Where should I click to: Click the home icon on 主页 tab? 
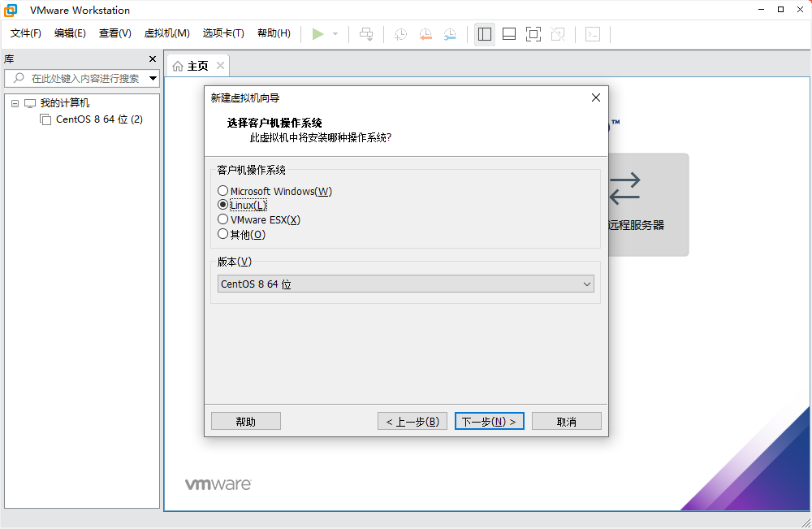tap(178, 66)
